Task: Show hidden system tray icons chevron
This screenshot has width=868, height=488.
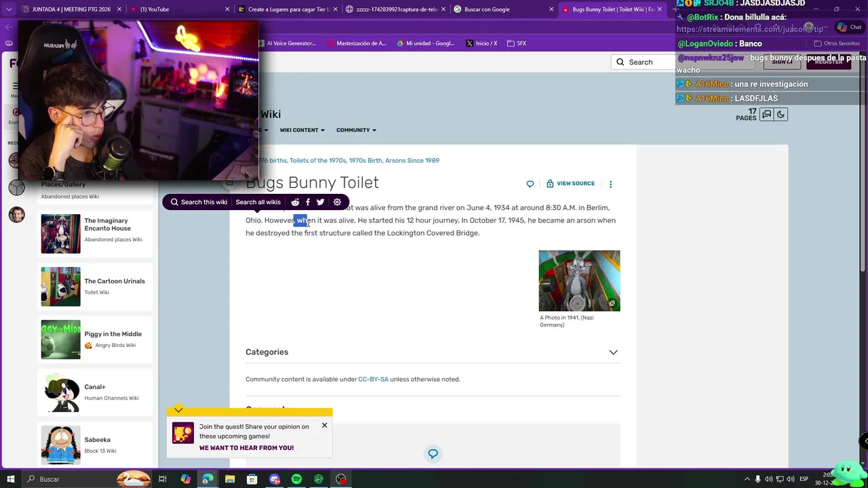Action: (747, 479)
